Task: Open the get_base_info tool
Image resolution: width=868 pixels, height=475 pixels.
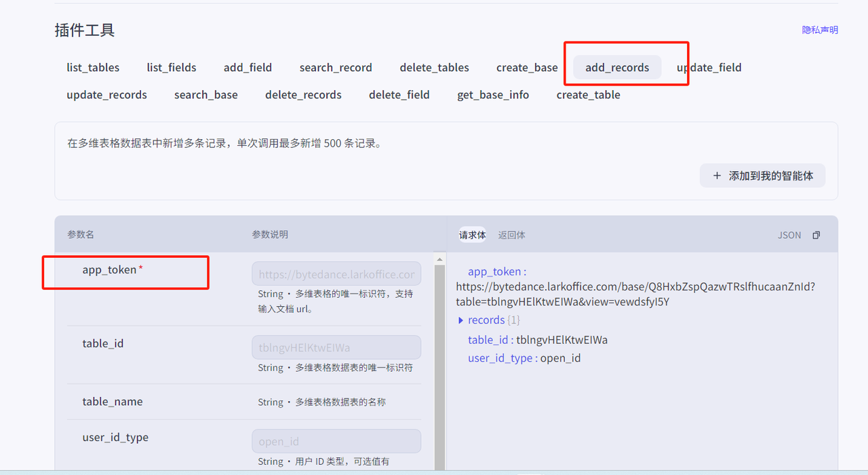Action: pyautogui.click(x=493, y=95)
